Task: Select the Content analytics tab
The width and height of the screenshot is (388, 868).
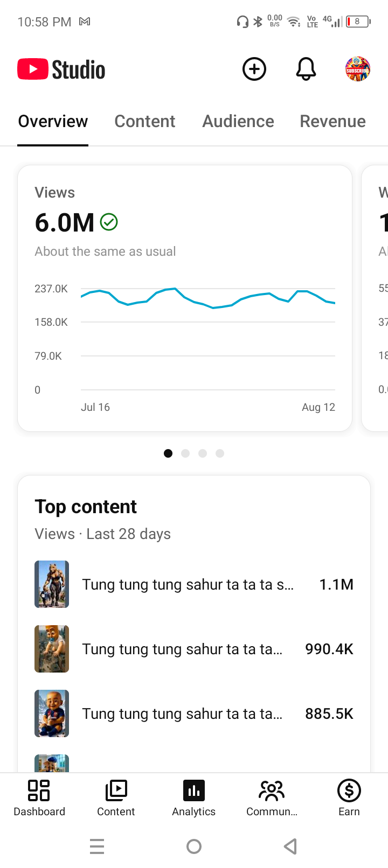Action: tap(145, 121)
